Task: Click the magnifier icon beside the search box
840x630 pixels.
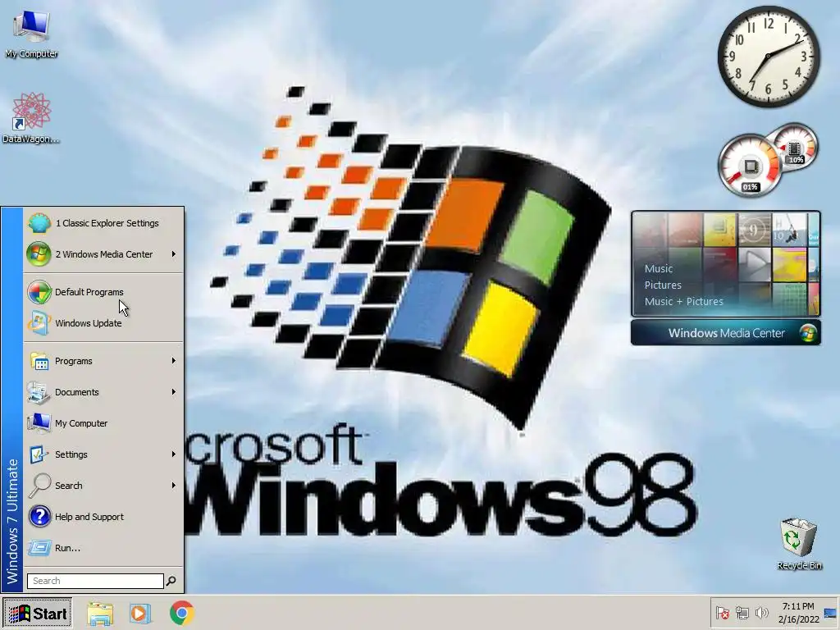Action: [x=171, y=581]
